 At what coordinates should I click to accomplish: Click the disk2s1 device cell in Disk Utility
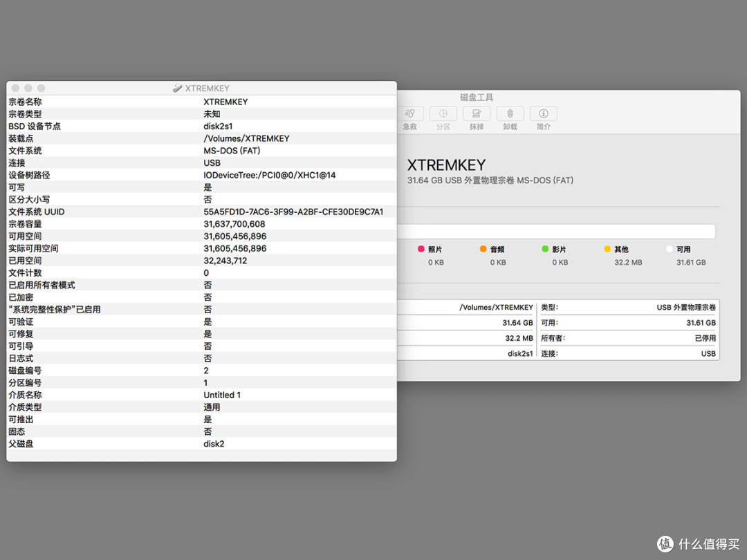[x=520, y=354]
